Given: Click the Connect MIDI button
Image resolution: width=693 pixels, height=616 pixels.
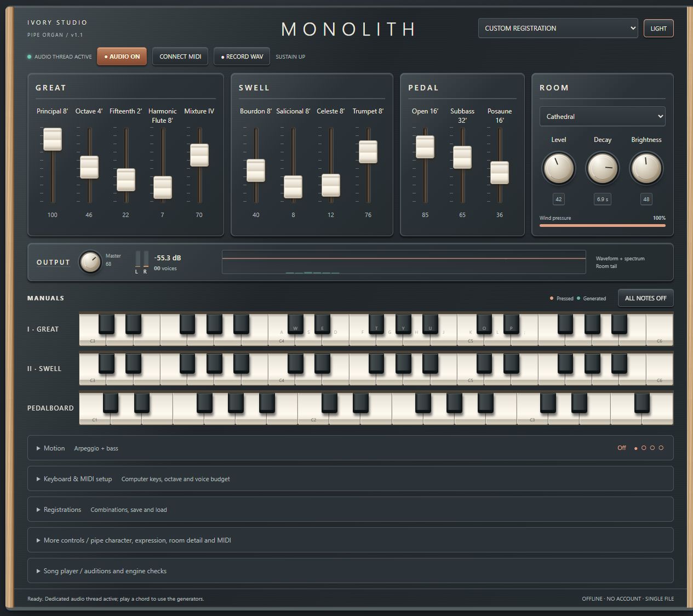Looking at the screenshot, I should pos(180,56).
